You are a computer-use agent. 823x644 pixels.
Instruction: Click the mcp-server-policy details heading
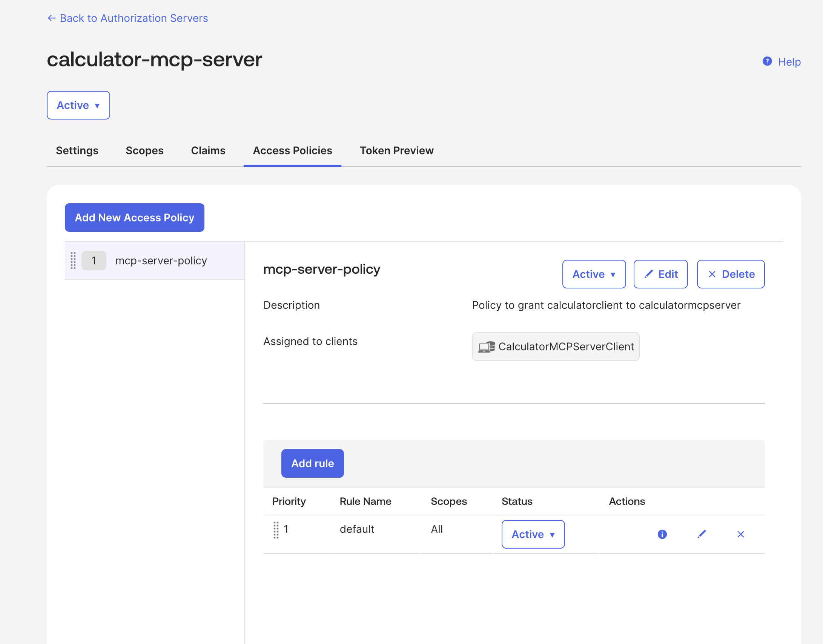(322, 269)
